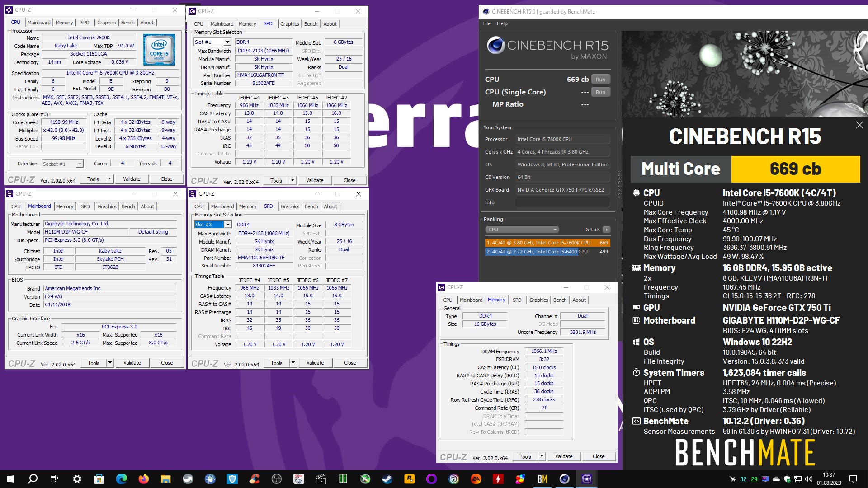Viewport: 868px width, 488px height.
Task: Open OneDrive cloud tray icon
Action: [x=776, y=479]
